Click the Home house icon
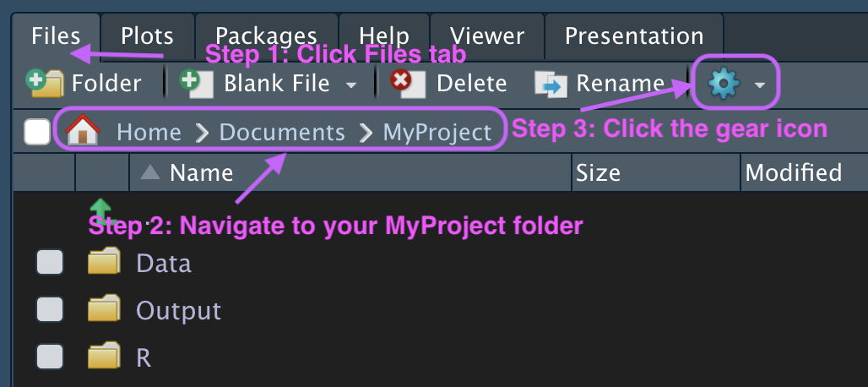 83,132
